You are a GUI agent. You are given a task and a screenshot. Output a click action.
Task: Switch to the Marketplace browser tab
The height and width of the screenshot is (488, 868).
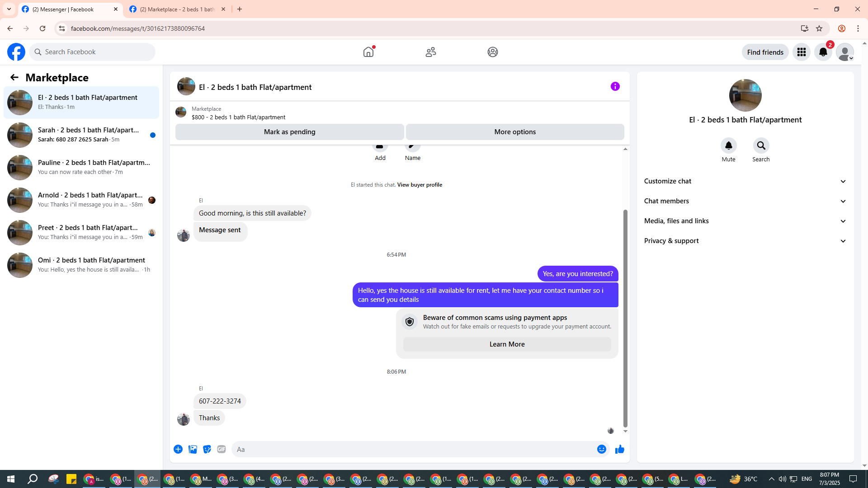pyautogui.click(x=177, y=9)
